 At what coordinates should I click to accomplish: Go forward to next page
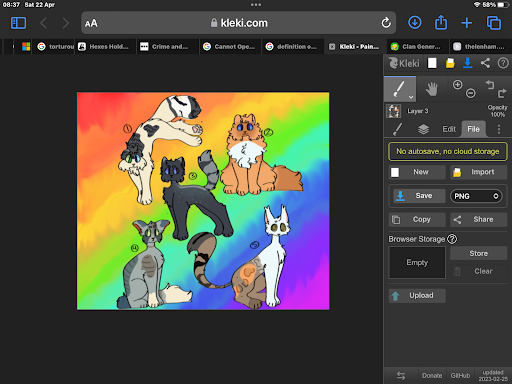click(x=66, y=23)
